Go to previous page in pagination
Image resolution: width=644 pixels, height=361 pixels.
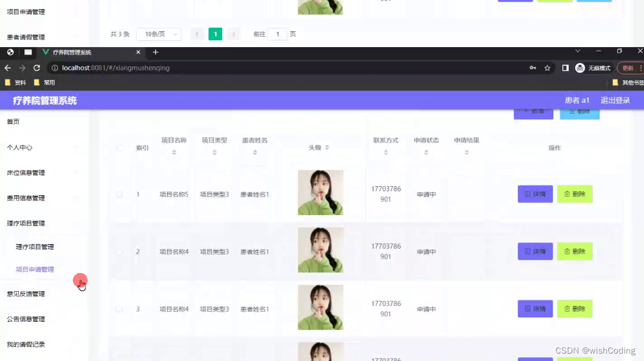click(197, 34)
